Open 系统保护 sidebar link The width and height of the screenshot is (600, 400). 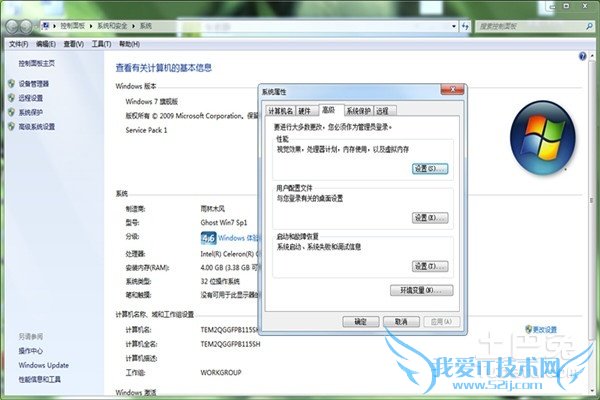(31, 112)
